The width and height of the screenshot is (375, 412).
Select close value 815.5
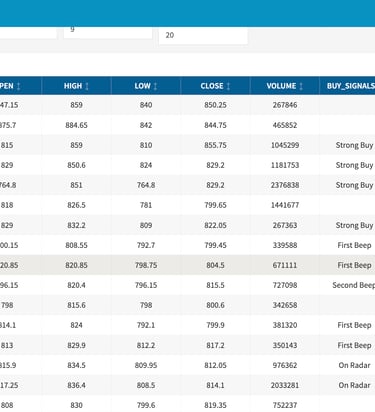(215, 285)
